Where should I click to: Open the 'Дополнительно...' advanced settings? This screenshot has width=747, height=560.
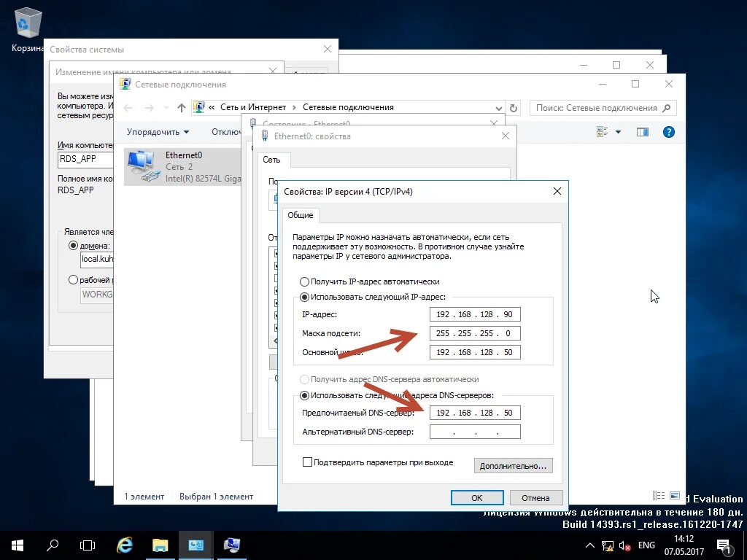click(x=513, y=466)
